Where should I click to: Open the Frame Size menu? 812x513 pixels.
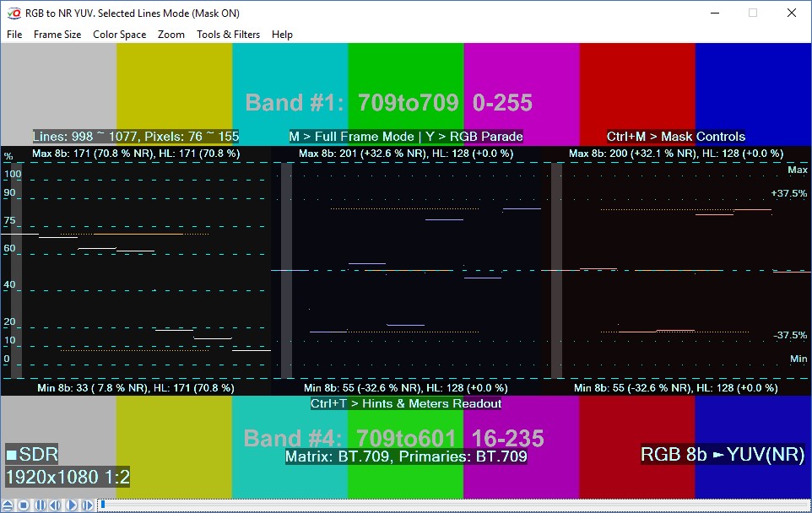57,35
